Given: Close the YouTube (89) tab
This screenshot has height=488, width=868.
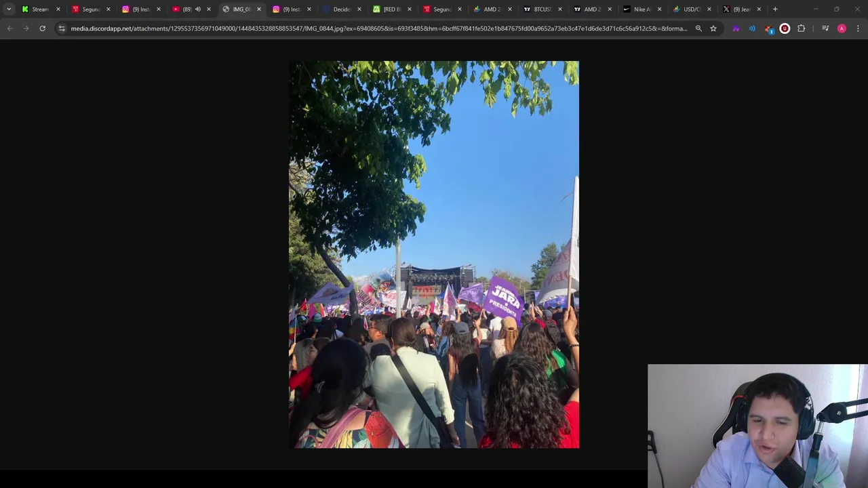Looking at the screenshot, I should point(208,9).
